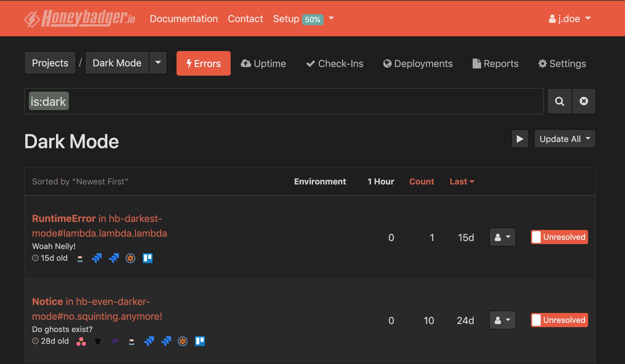Open Bitbucket bucket icon in Notice row
The image size is (625, 364).
click(98, 341)
